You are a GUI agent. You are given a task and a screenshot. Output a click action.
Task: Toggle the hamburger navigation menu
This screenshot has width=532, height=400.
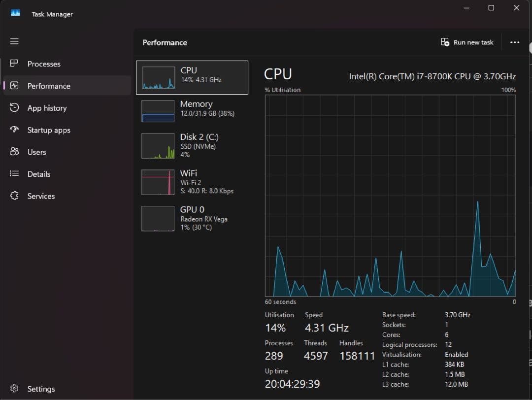coord(14,41)
